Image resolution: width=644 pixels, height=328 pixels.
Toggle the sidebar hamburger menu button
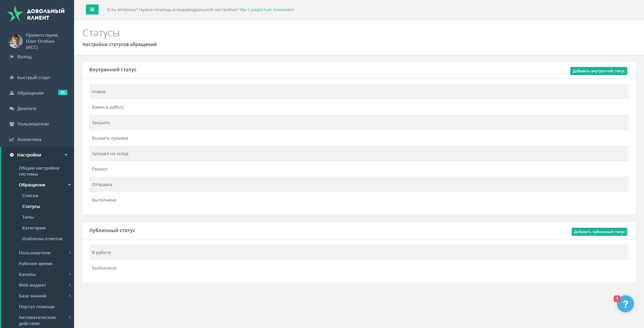point(92,9)
